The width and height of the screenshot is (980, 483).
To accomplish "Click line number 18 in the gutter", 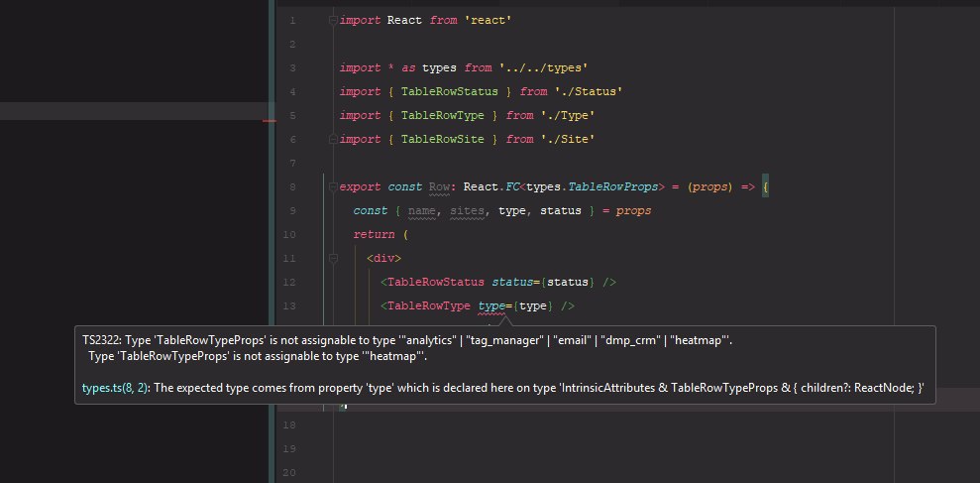I will pyautogui.click(x=288, y=424).
